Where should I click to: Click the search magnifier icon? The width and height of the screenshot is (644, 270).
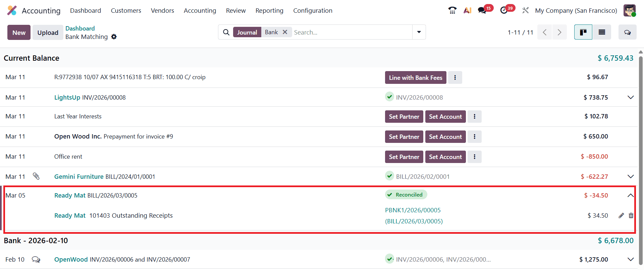pos(226,32)
